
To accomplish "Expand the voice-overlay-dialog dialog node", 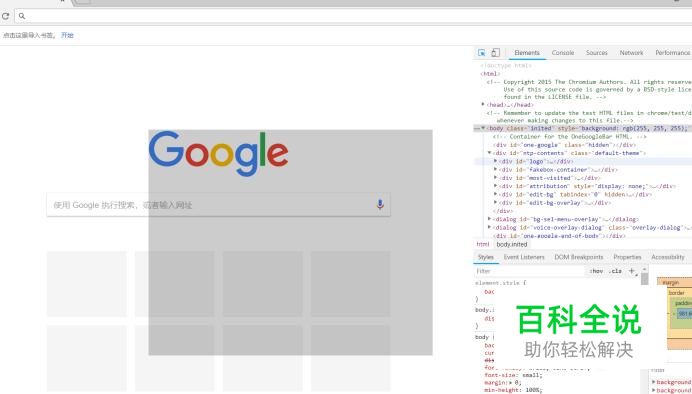I will point(489,228).
